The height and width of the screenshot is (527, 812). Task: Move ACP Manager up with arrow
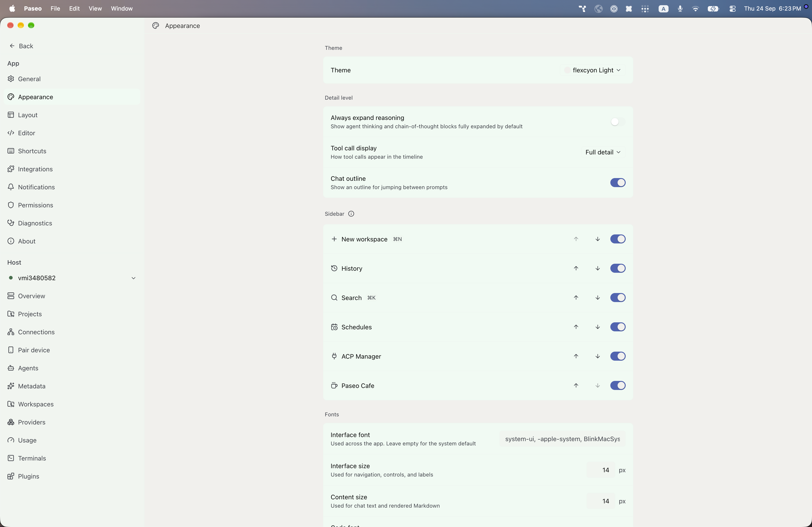pos(576,356)
